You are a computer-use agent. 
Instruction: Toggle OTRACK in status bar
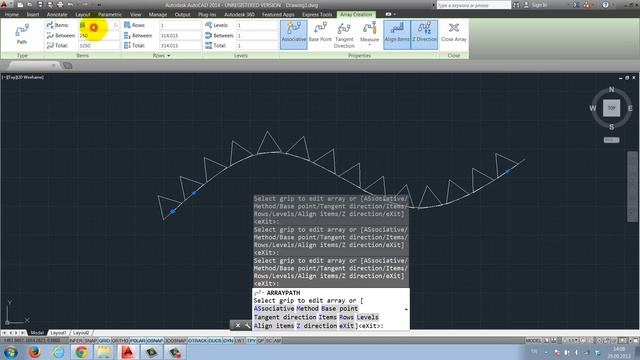197,340
